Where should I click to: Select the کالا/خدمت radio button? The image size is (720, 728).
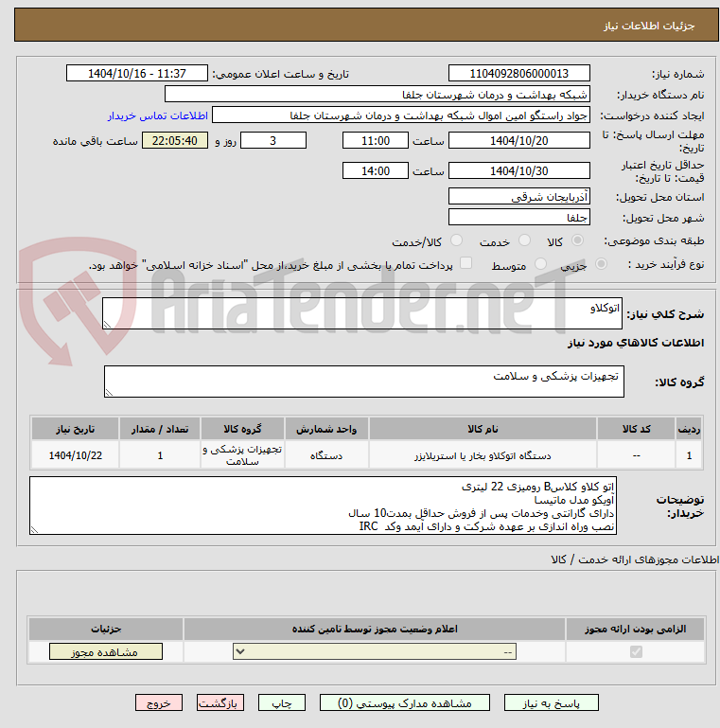pyautogui.click(x=456, y=240)
